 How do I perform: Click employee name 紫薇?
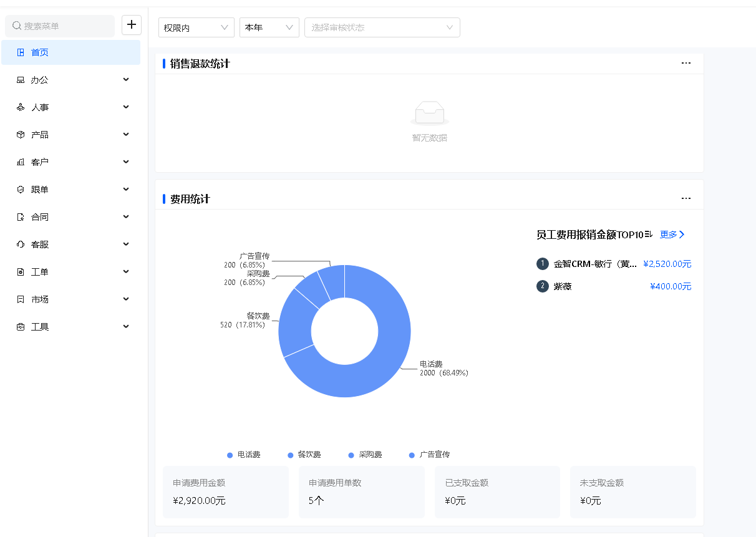[x=563, y=286]
